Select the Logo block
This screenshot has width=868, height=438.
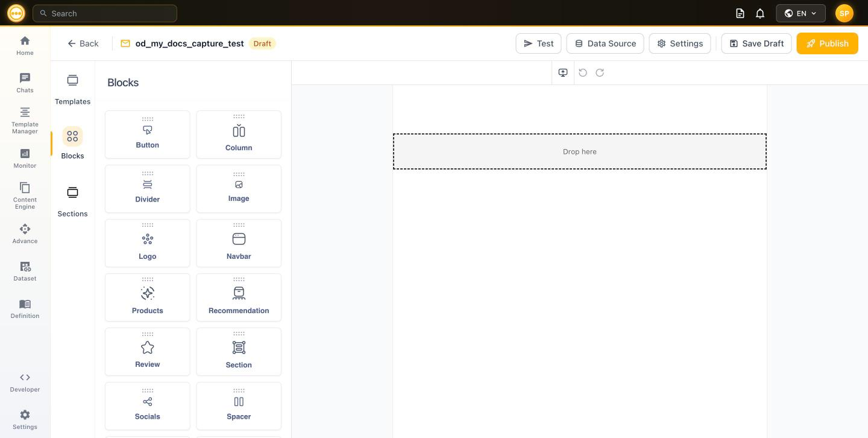[147, 243]
